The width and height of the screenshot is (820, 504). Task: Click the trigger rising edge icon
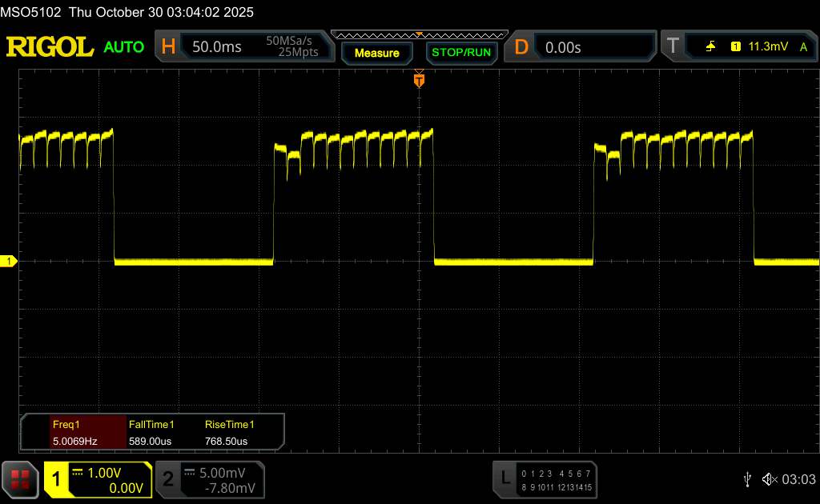pos(710,47)
